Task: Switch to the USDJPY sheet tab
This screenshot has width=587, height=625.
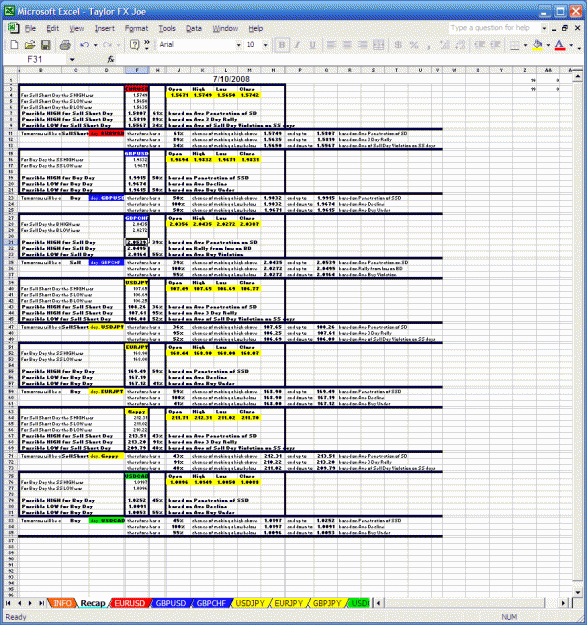Action: click(x=250, y=603)
